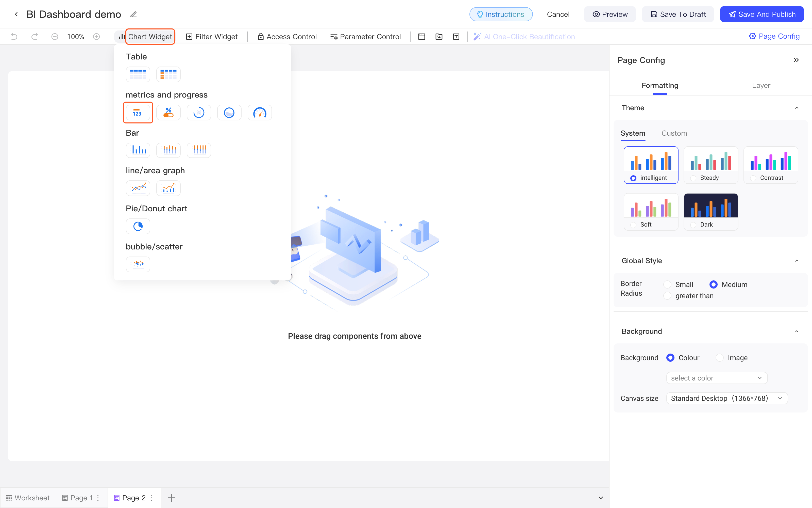Collapse the Theme section

pyautogui.click(x=797, y=108)
